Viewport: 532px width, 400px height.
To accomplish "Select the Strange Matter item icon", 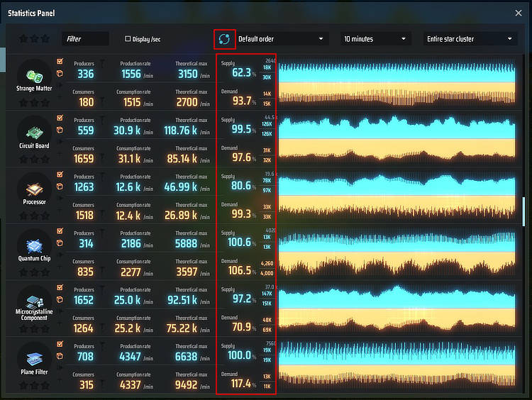I will (x=34, y=76).
